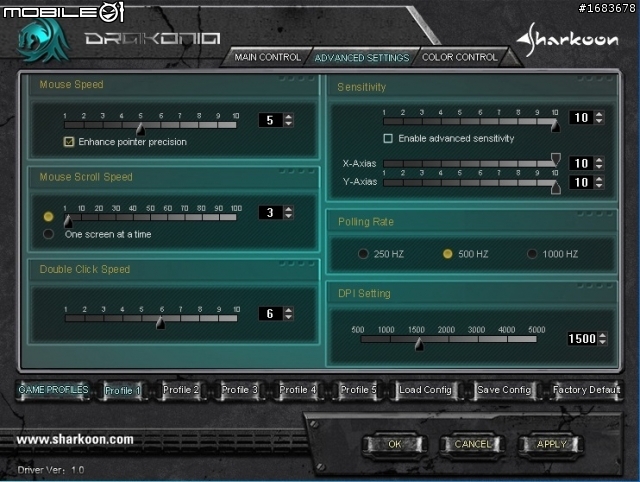Screen dimensions: 640x482
Task: Click the Apply button
Action: click(551, 444)
